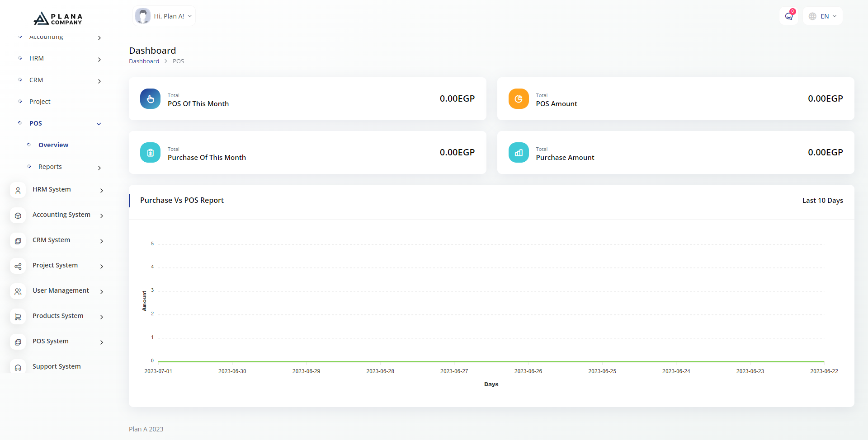This screenshot has width=868, height=440.
Task: Click the POS Of This Month icon
Action: click(150, 98)
